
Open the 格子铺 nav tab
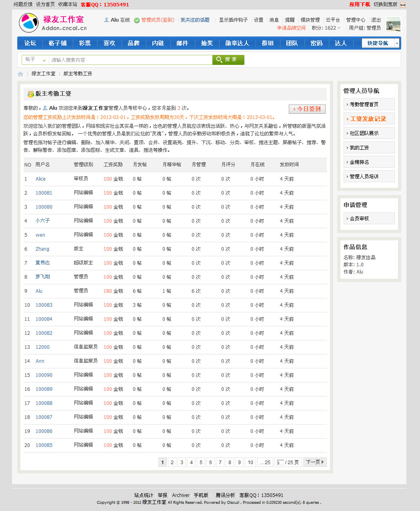(58, 43)
